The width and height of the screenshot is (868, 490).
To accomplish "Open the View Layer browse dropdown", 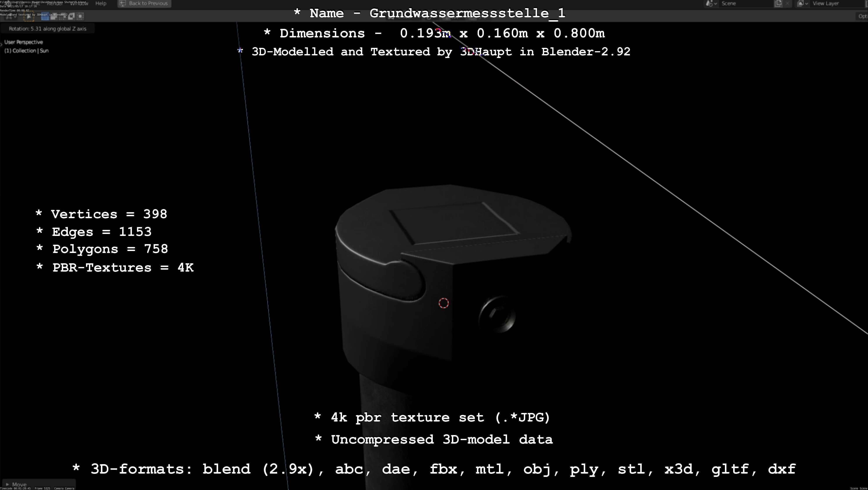I will [803, 3].
